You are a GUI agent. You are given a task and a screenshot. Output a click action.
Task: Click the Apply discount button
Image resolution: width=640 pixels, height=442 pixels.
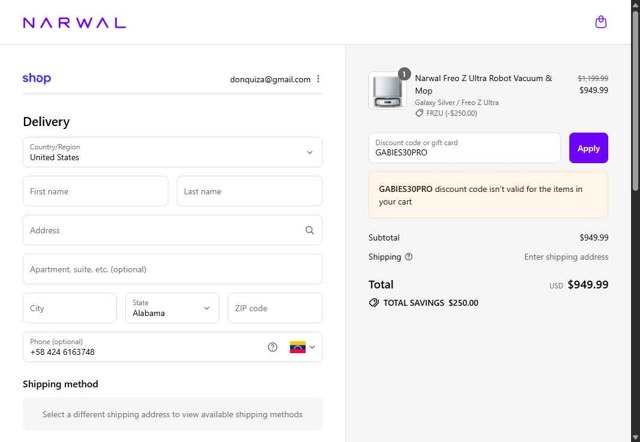pyautogui.click(x=588, y=148)
